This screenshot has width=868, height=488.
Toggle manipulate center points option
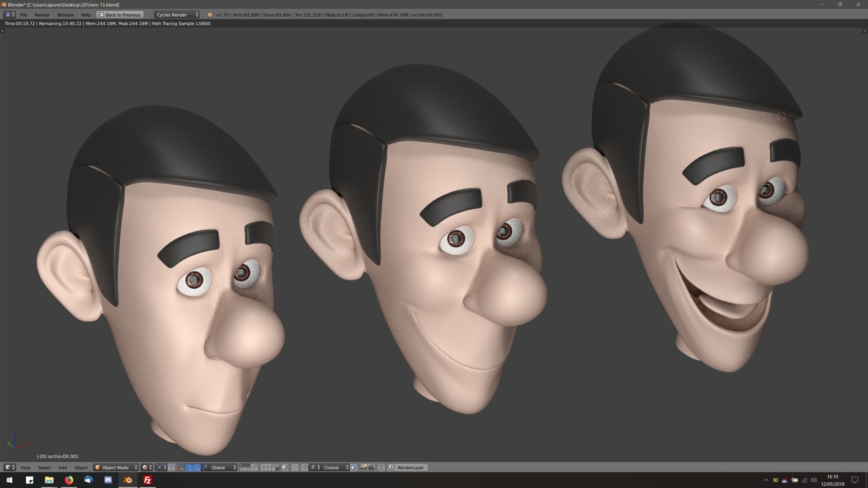171,467
